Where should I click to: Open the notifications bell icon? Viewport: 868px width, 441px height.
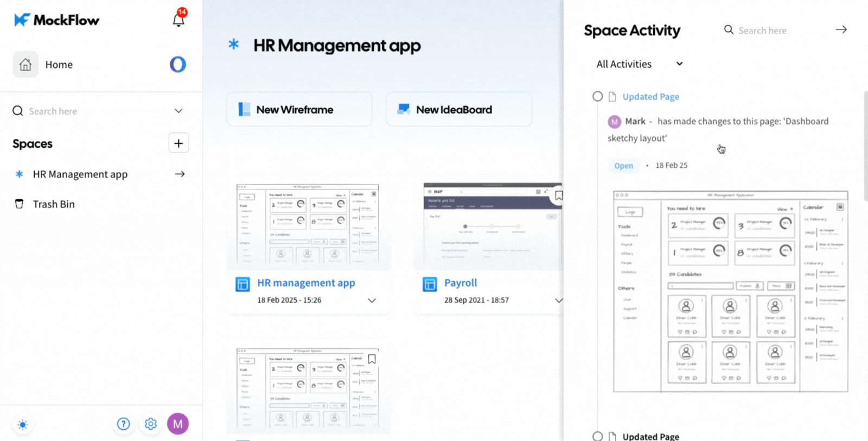[x=178, y=20]
